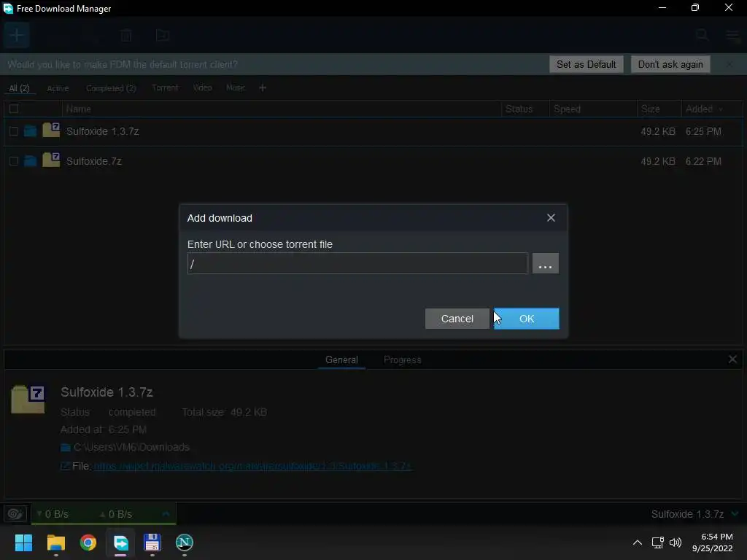
Task: Switch to the Active tab
Action: tap(58, 88)
